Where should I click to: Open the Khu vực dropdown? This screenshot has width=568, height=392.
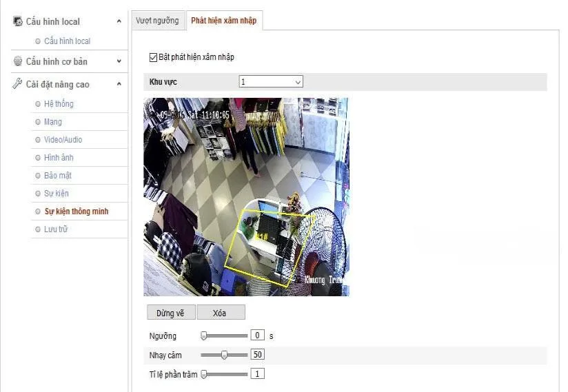click(x=271, y=82)
